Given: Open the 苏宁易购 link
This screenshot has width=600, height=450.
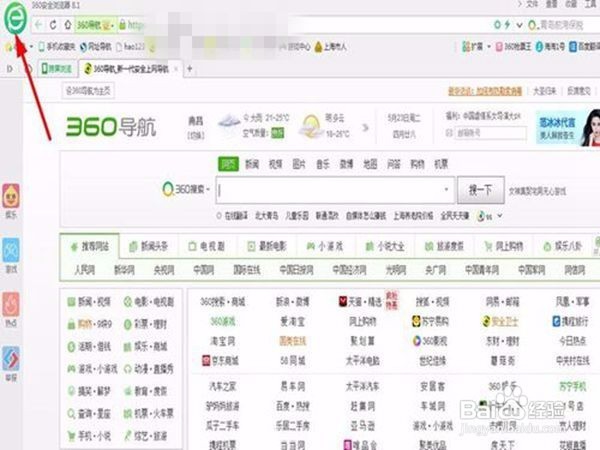Looking at the screenshot, I should pos(430,321).
